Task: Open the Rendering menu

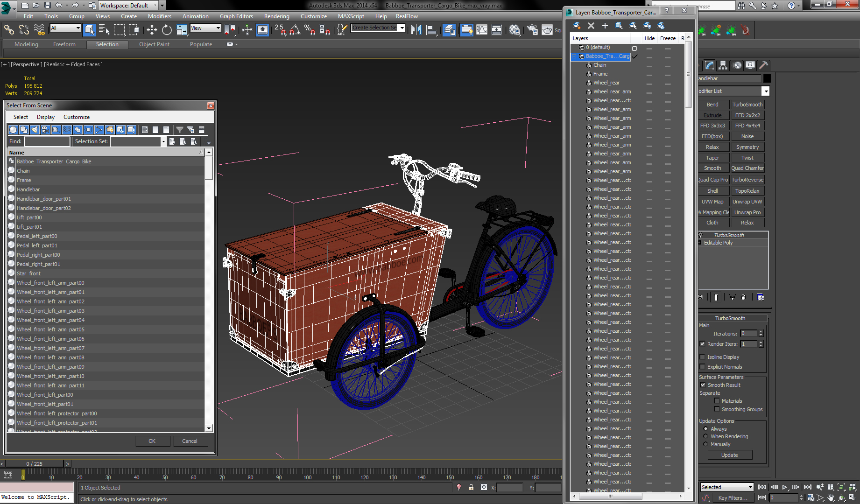Action: [x=276, y=16]
